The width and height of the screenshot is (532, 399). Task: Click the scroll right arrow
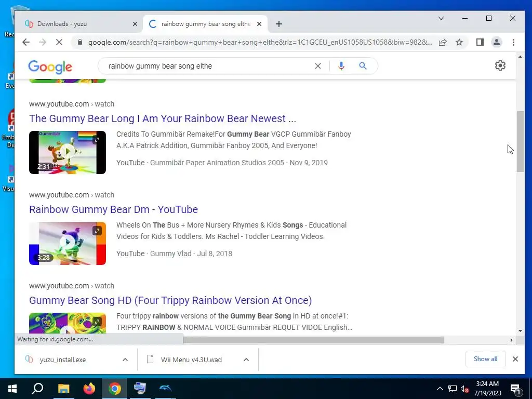click(512, 340)
